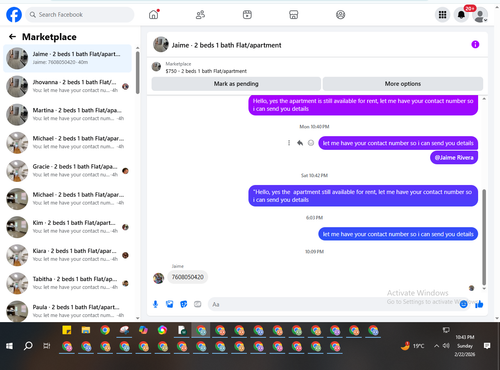The height and width of the screenshot is (370, 500).
Task: Open the More options button
Action: 403,84
